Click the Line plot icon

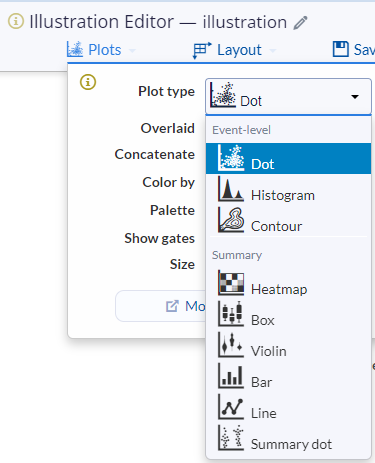coord(231,407)
